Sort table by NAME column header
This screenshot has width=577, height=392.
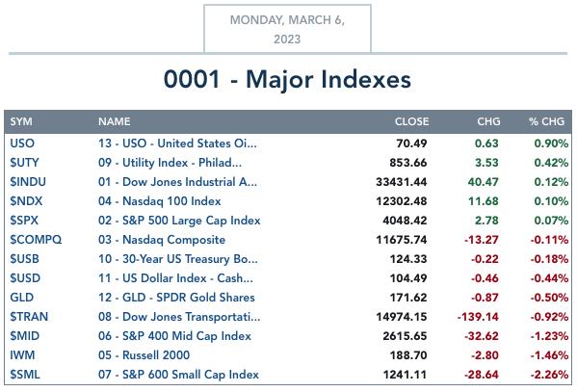[x=114, y=121]
